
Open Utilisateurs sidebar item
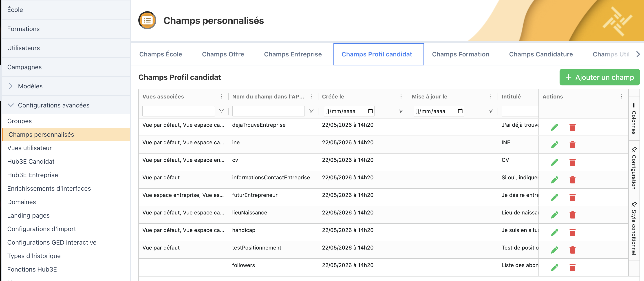pyautogui.click(x=66, y=48)
